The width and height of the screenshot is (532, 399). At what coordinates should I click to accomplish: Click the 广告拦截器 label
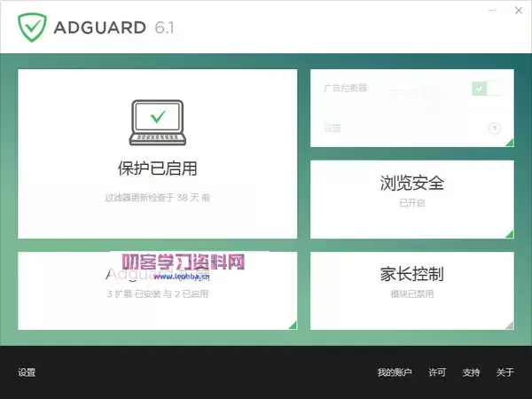tap(346, 88)
